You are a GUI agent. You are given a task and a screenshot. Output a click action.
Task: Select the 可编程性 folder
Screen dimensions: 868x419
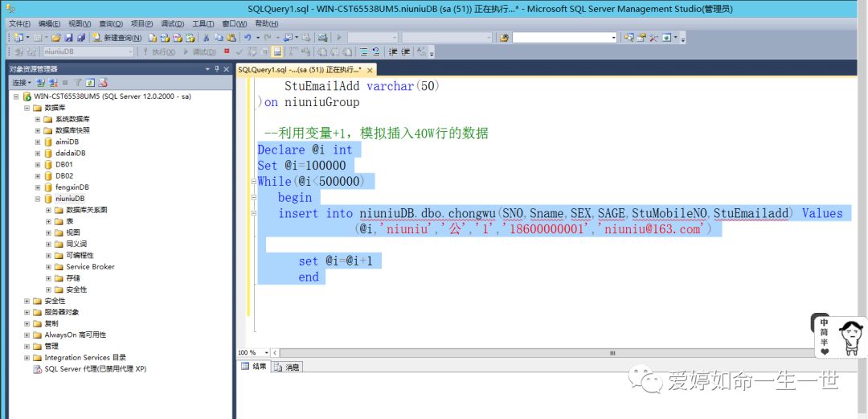click(80, 256)
